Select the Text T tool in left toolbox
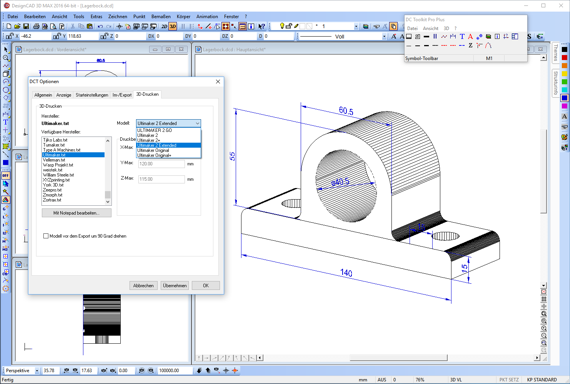This screenshot has width=570, height=384. (x=5, y=122)
